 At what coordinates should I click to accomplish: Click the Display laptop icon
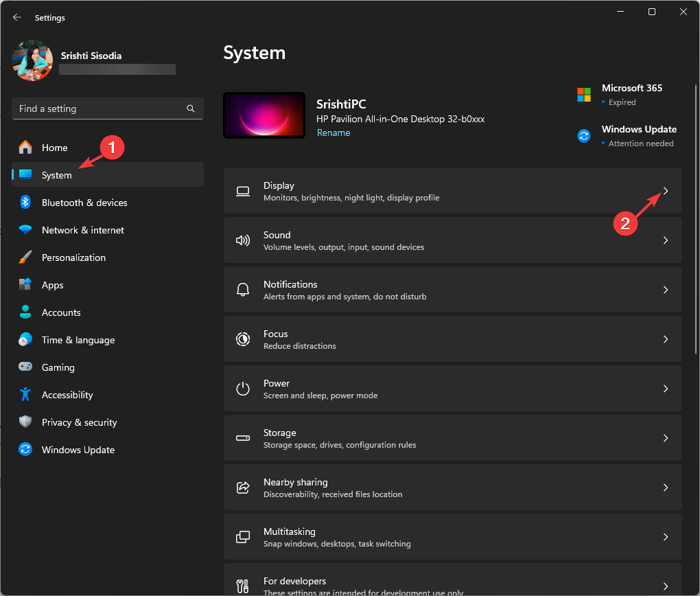[x=243, y=191]
